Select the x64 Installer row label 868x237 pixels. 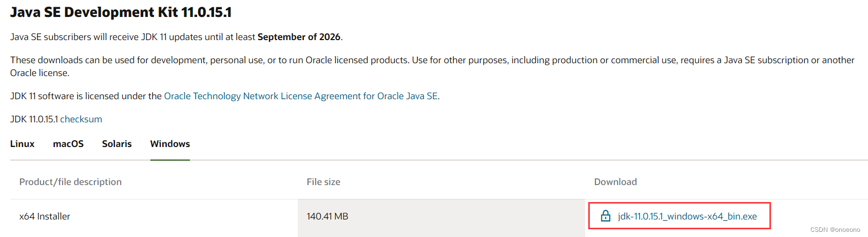pyautogui.click(x=45, y=216)
